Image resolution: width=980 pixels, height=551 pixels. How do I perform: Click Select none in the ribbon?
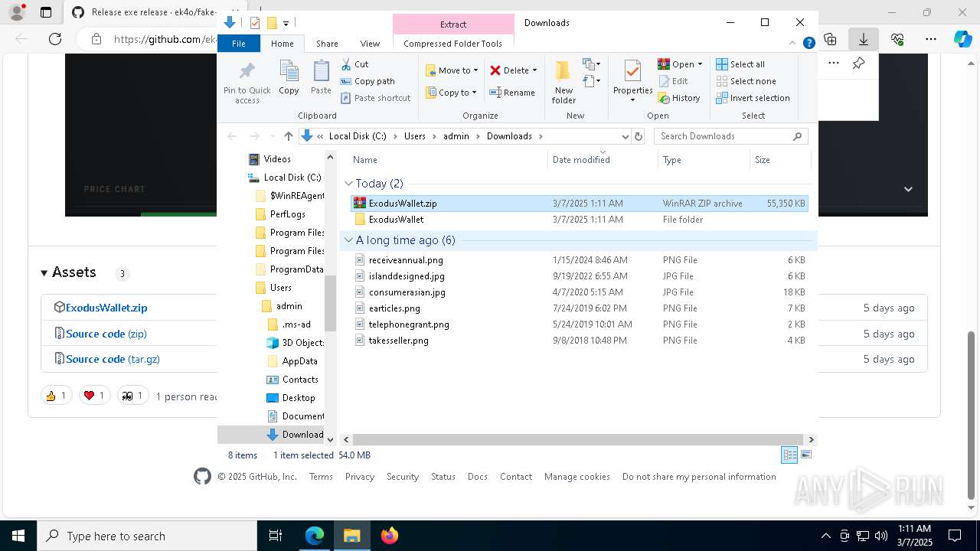coord(746,81)
